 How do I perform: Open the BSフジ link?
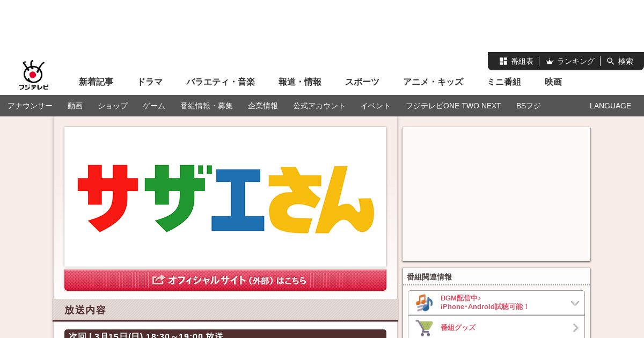[x=529, y=106]
